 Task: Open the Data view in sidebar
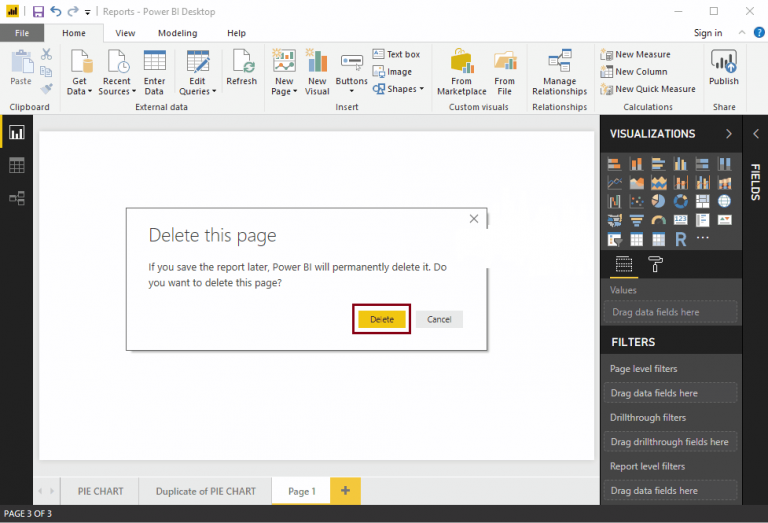(x=16, y=166)
